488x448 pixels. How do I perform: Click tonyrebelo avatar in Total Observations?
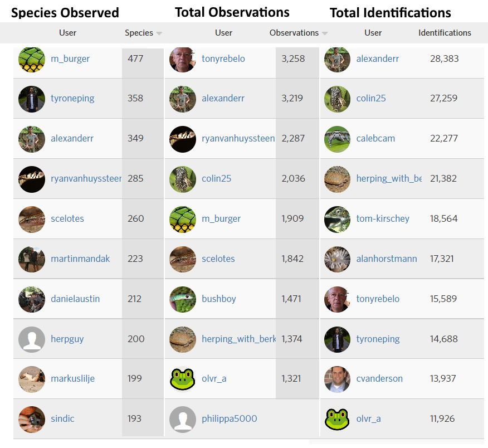(183, 59)
